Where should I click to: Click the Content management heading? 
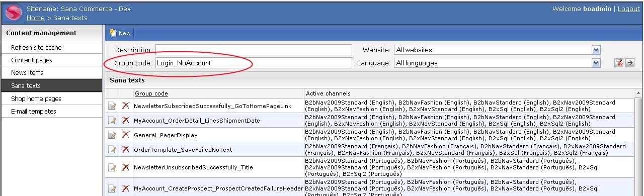[41, 33]
